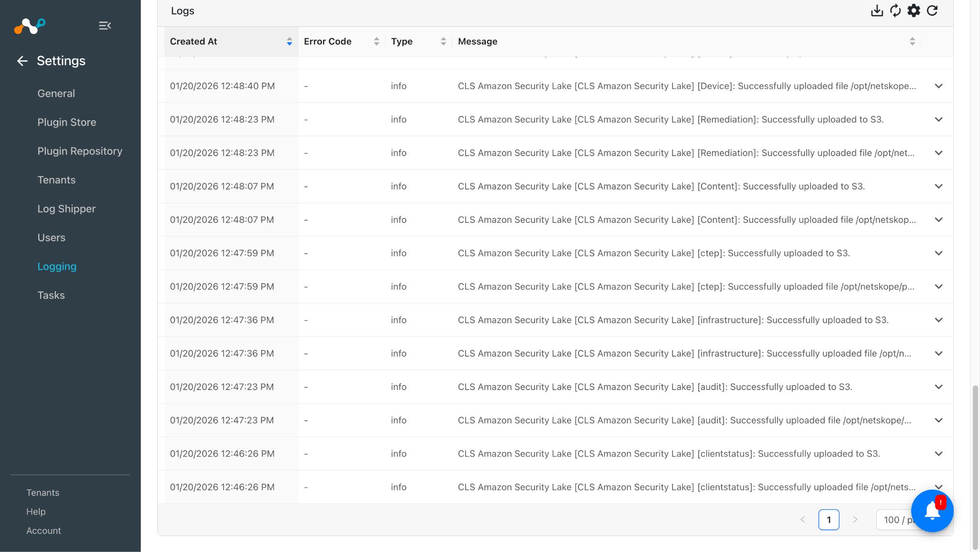Click the Netskope logo in sidebar
This screenshot has width=980, height=552.
(30, 26)
